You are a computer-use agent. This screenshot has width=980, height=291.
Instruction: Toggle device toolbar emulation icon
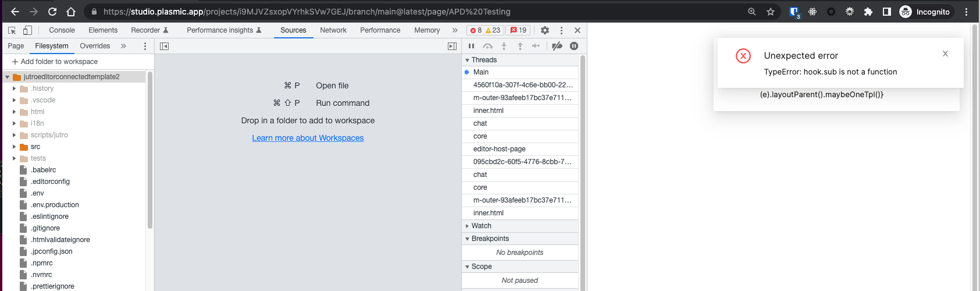click(x=27, y=30)
